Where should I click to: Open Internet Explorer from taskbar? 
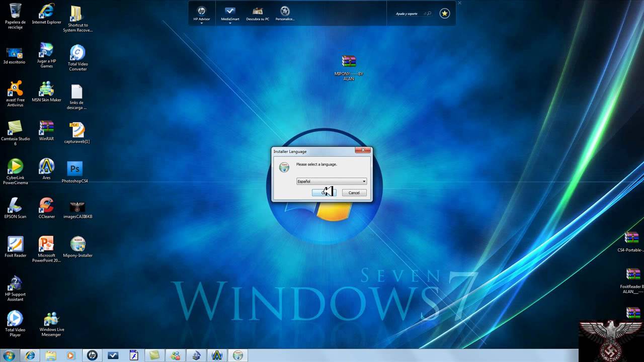30,355
